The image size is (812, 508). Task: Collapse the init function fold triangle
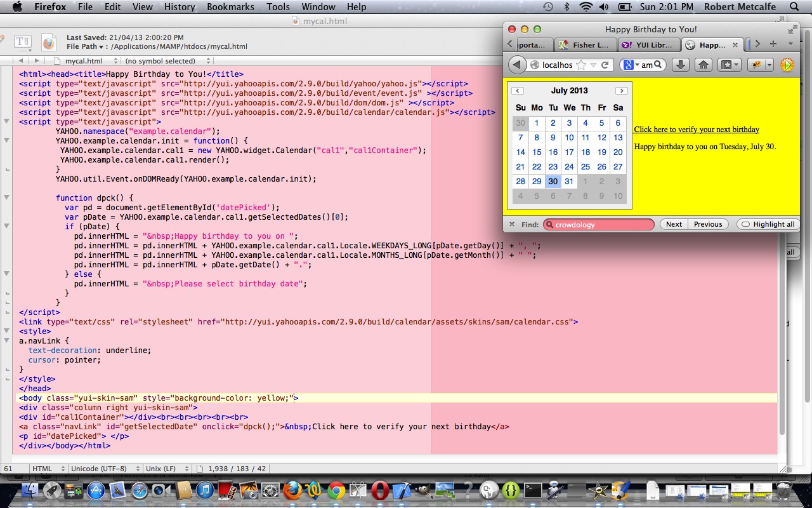coord(7,140)
